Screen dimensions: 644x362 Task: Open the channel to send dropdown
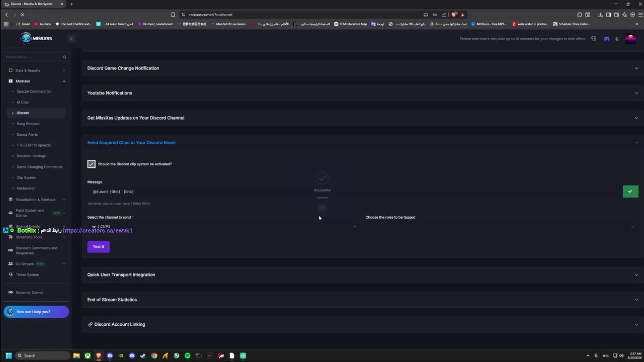coord(222,227)
